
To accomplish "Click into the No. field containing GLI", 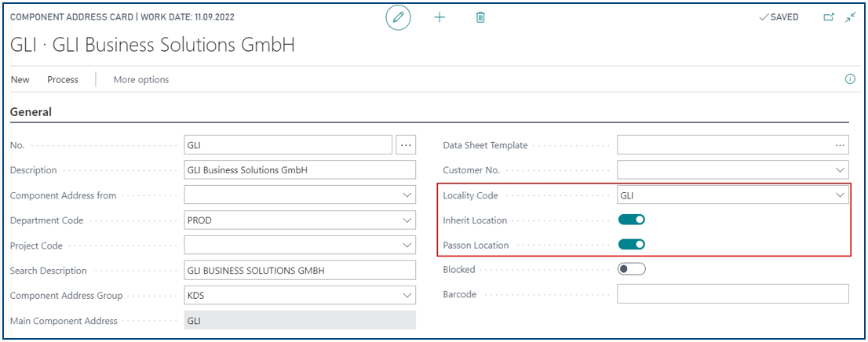I will (288, 145).
